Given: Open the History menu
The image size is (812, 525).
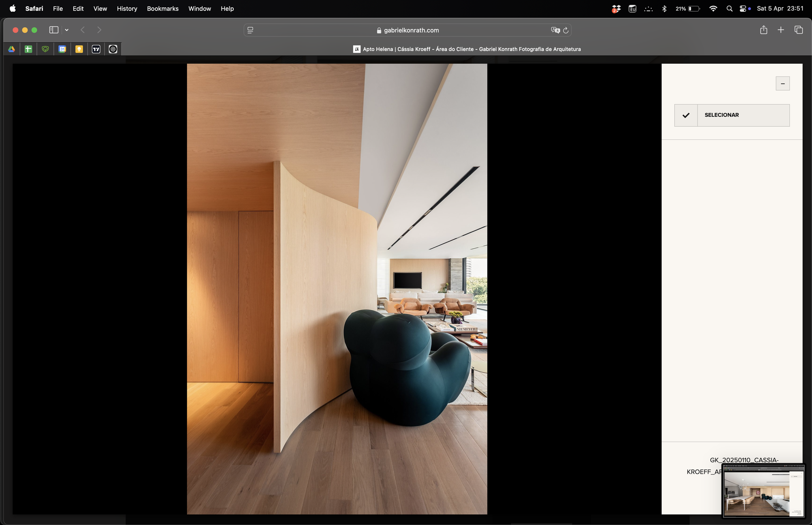Looking at the screenshot, I should 127,8.
